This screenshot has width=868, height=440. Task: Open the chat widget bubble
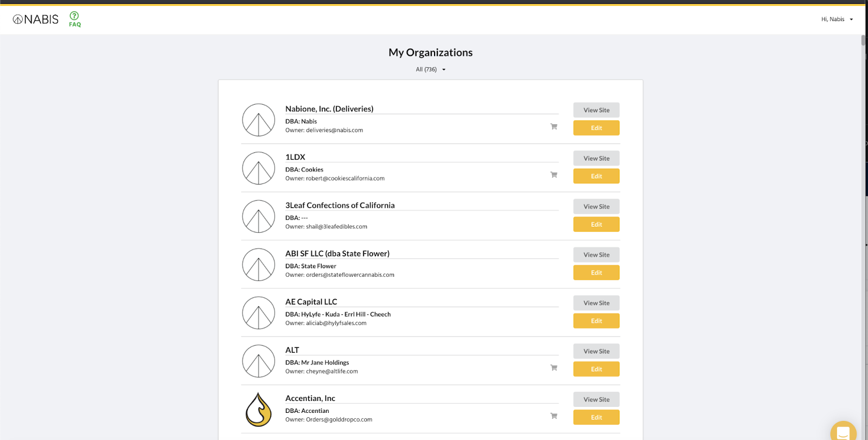click(843, 432)
